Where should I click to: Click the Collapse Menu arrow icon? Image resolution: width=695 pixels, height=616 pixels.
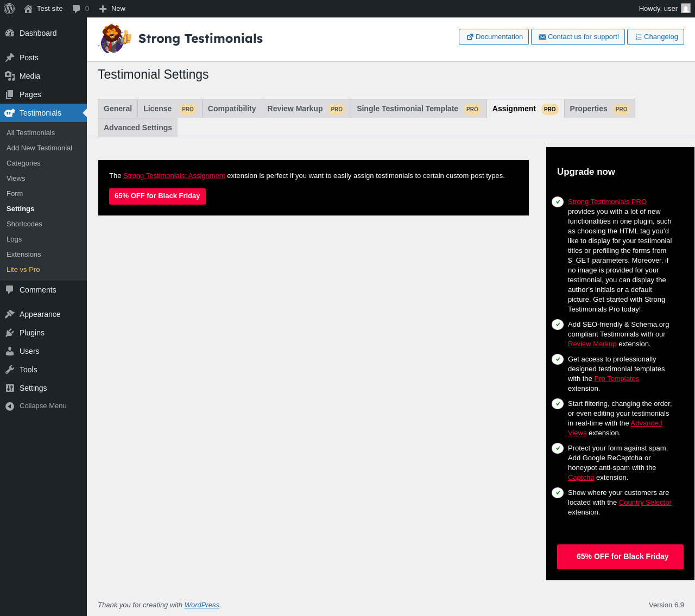pos(10,406)
